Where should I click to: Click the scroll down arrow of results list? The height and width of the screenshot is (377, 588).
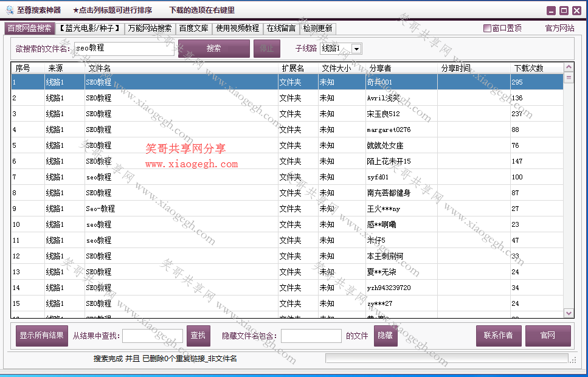569,313
